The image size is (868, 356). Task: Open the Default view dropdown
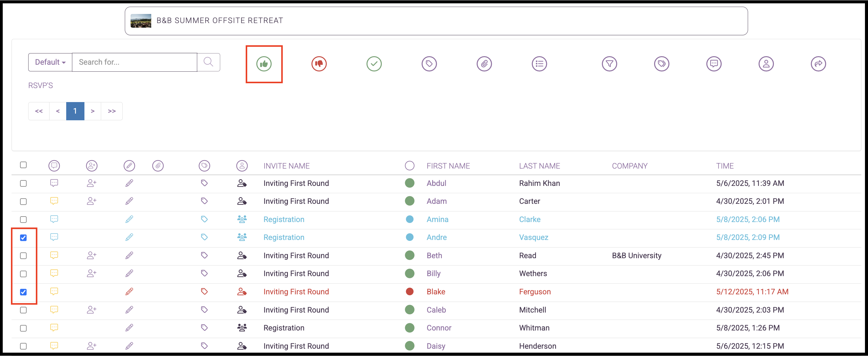click(50, 62)
